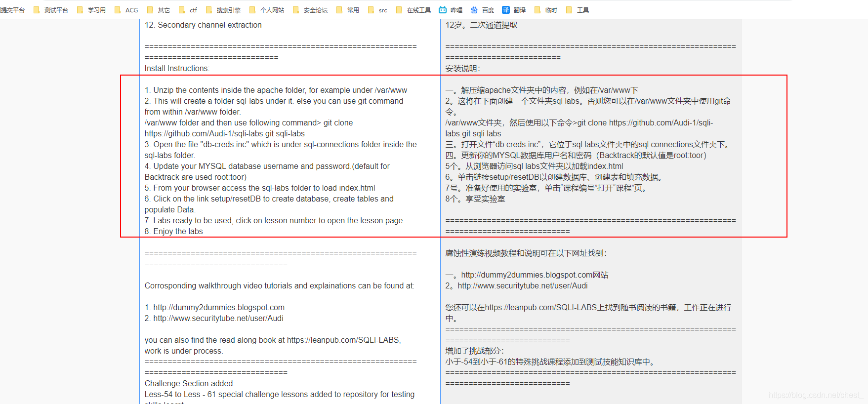Click the Chinese text '12岁。二次通道提取'
Screen dimensions: 868x404
[481, 25]
